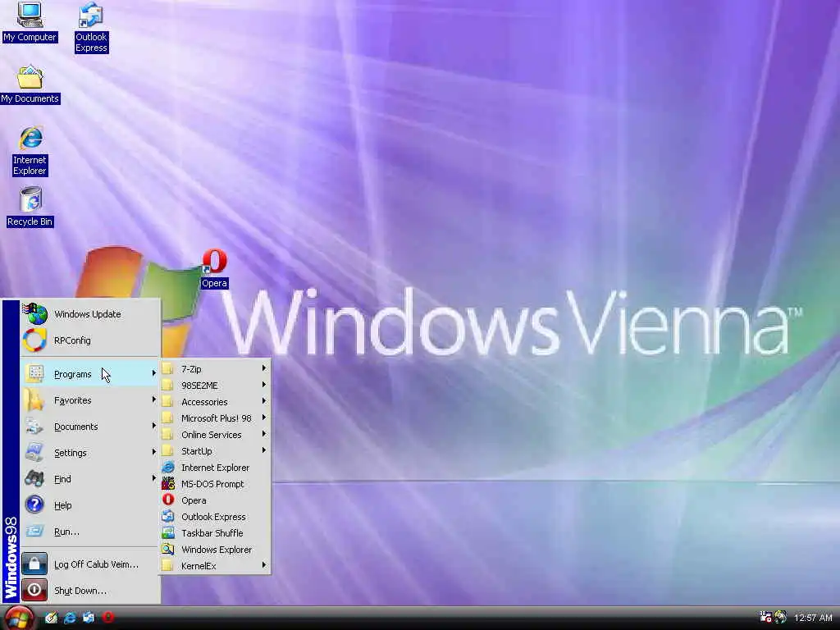Screen dimensions: 840x630
Task: Open the Online Services program group
Action: click(x=215, y=435)
